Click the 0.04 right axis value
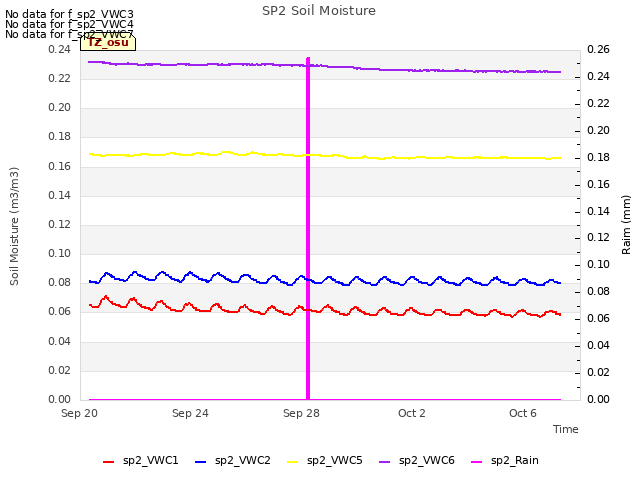The image size is (640, 480). pyautogui.click(x=598, y=345)
